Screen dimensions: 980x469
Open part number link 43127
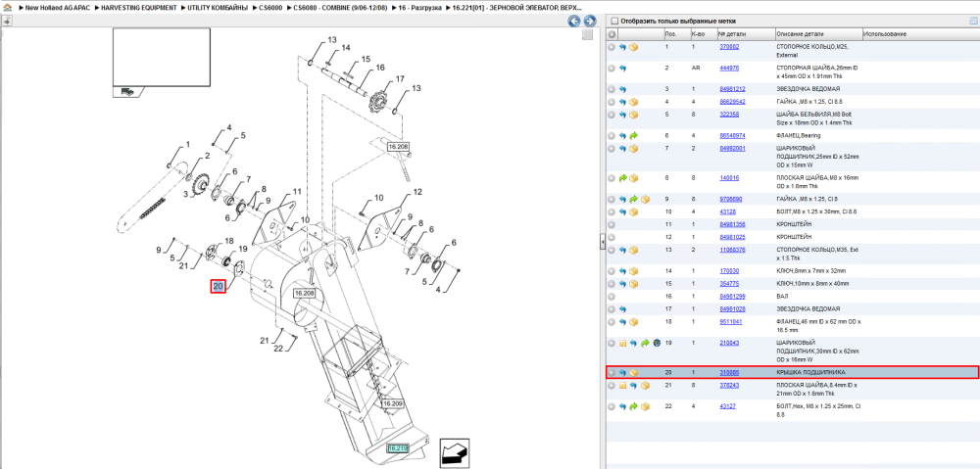(x=727, y=406)
